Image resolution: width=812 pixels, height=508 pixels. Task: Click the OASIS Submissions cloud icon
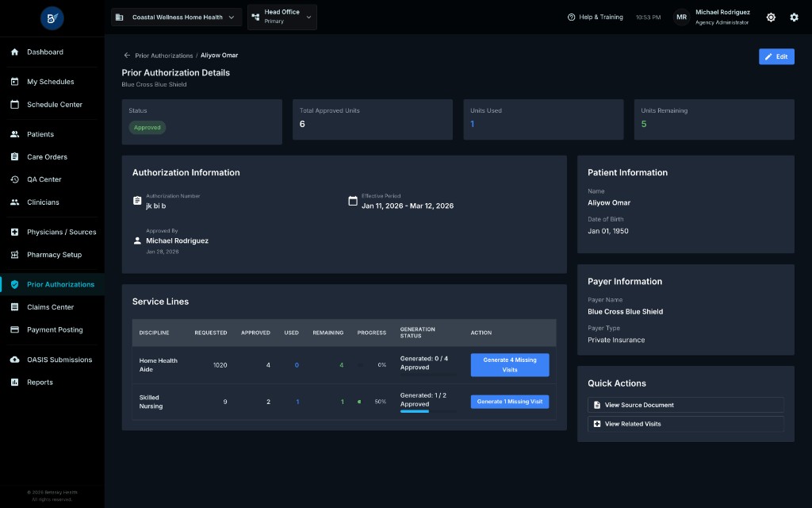14,360
